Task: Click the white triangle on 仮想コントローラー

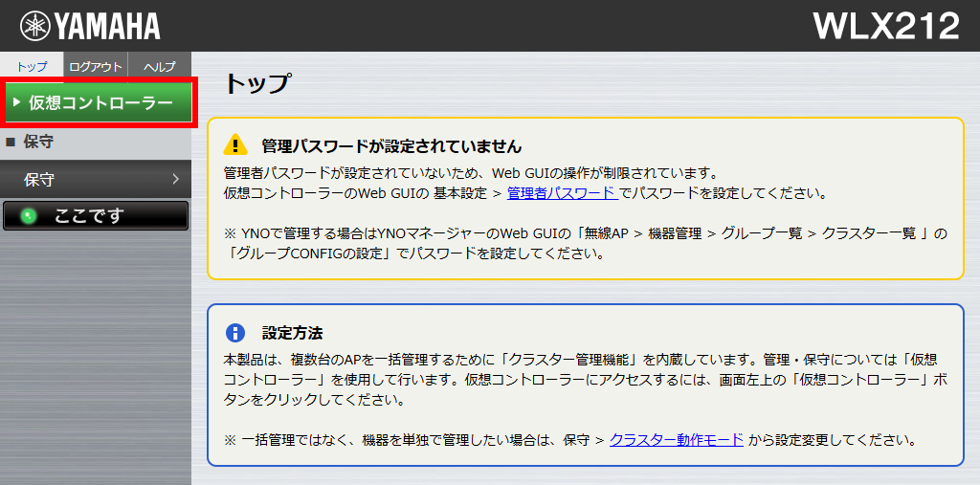Action: point(17,102)
